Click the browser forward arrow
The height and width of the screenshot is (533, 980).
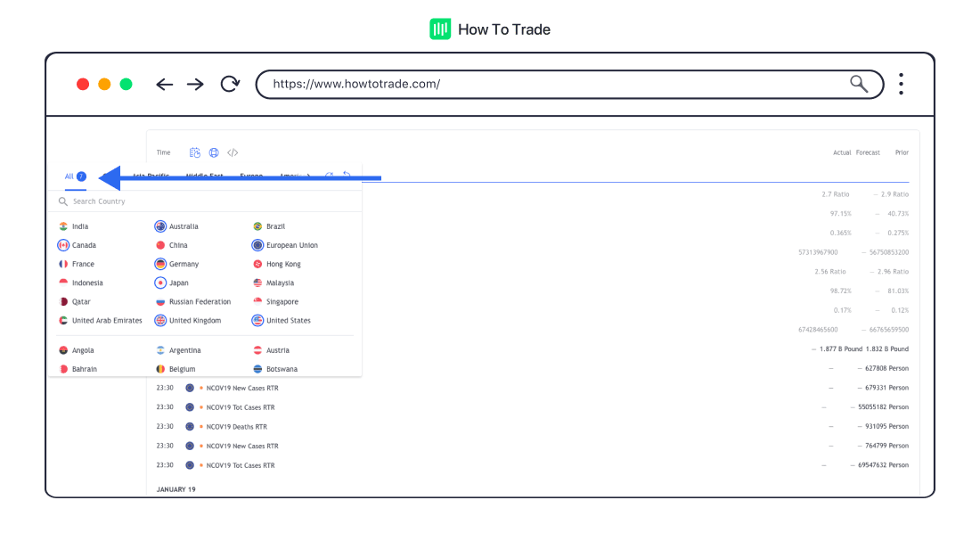tap(195, 85)
